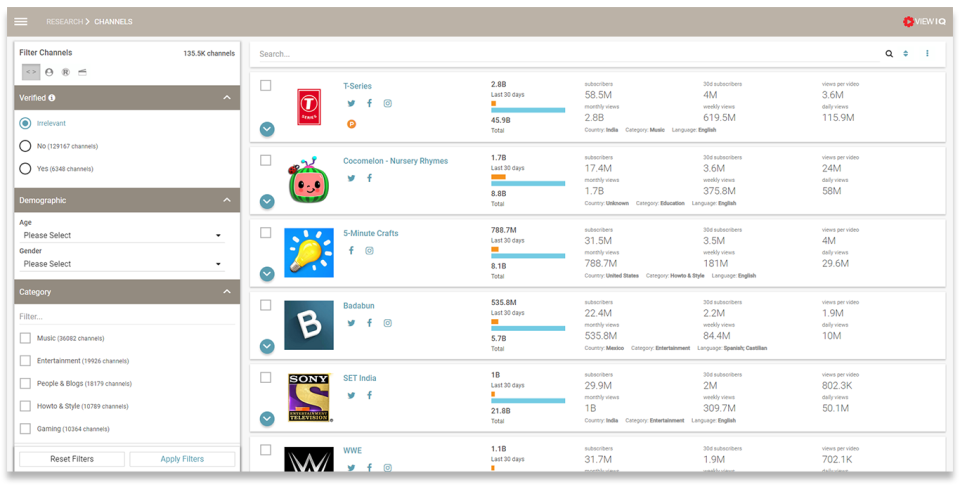Click the ViewIQ logo
960x487 pixels.
[924, 21]
